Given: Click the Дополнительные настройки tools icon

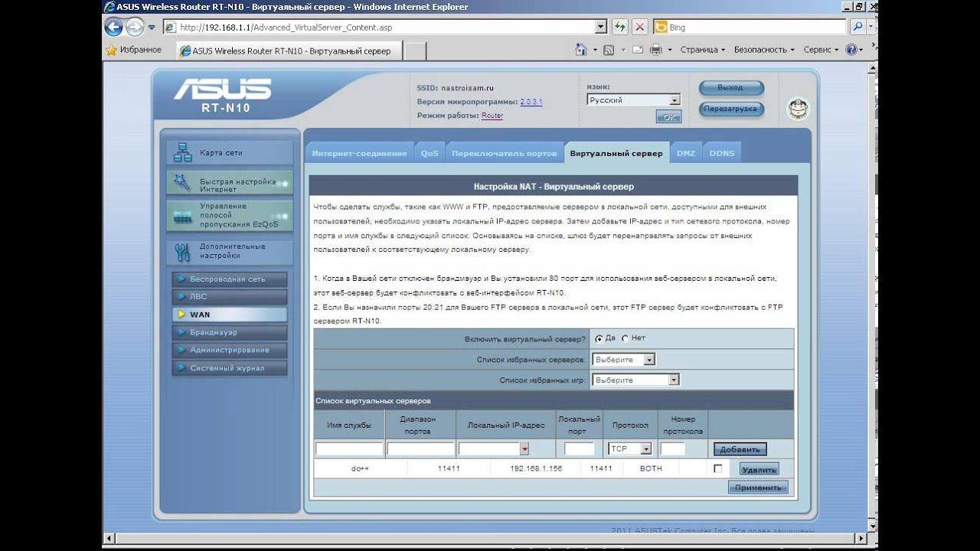Looking at the screenshot, I should (182, 252).
